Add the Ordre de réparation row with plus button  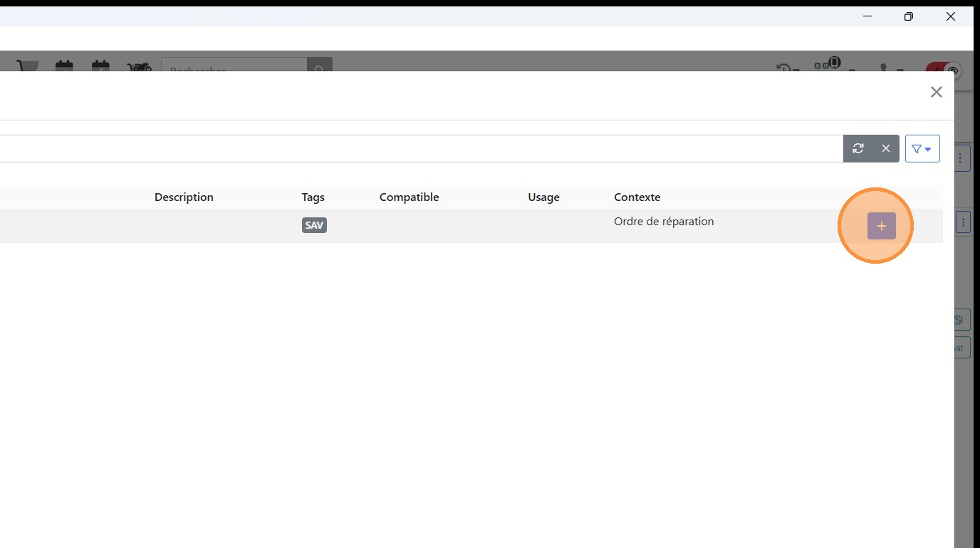881,226
